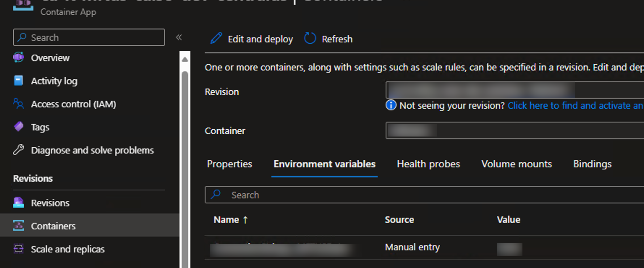Open the Revision dropdown
This screenshot has width=644, height=268.
click(514, 90)
